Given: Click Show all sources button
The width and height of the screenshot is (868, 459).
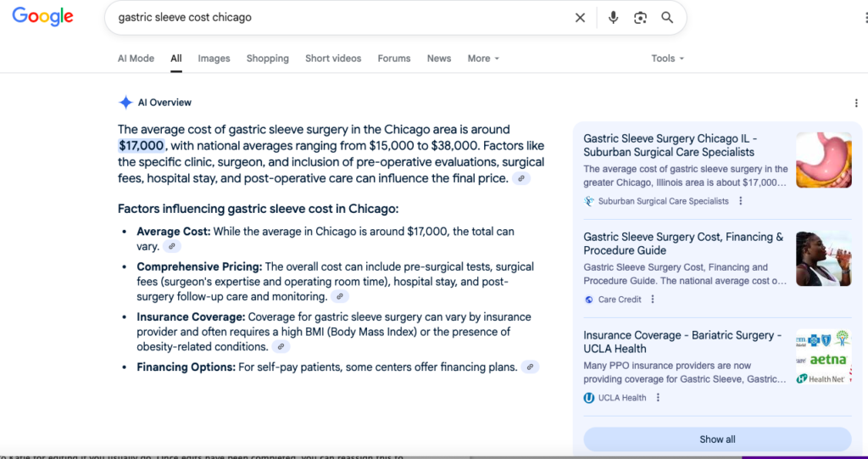Looking at the screenshot, I should 717,439.
